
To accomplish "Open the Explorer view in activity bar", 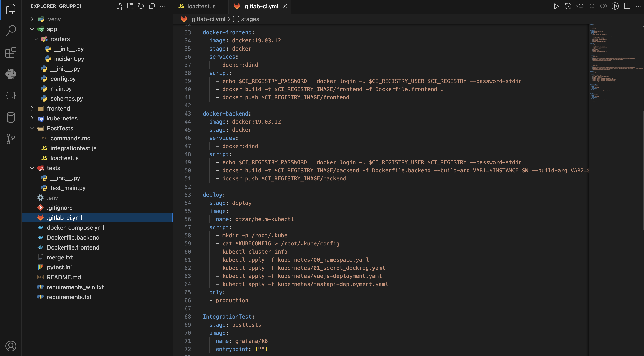I will click(x=11, y=9).
